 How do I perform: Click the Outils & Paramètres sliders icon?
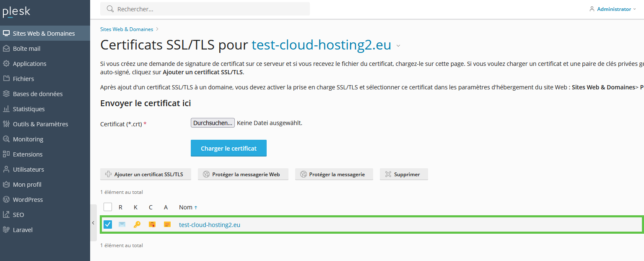coord(6,124)
